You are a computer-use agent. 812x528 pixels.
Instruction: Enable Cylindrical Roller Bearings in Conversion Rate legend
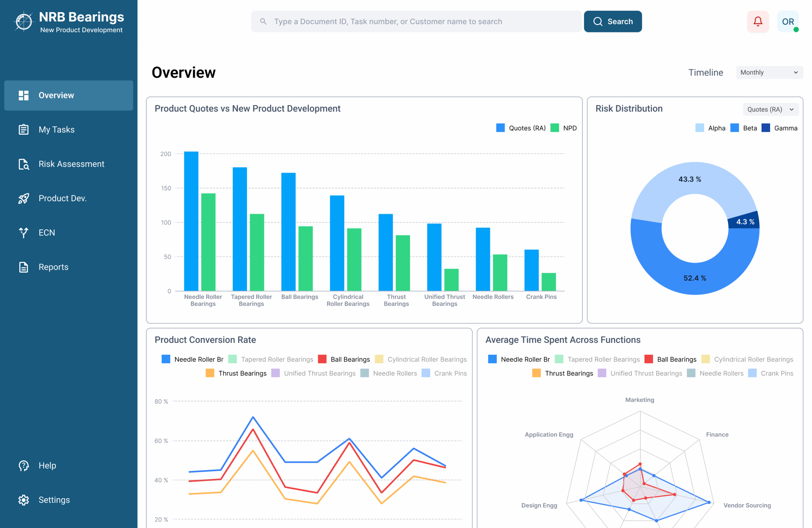coord(421,359)
